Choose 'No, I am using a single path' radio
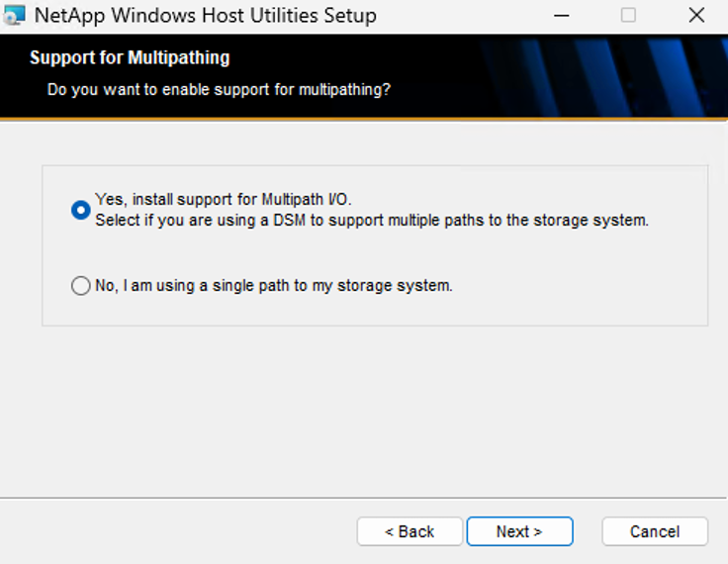728x564 pixels. [81, 286]
